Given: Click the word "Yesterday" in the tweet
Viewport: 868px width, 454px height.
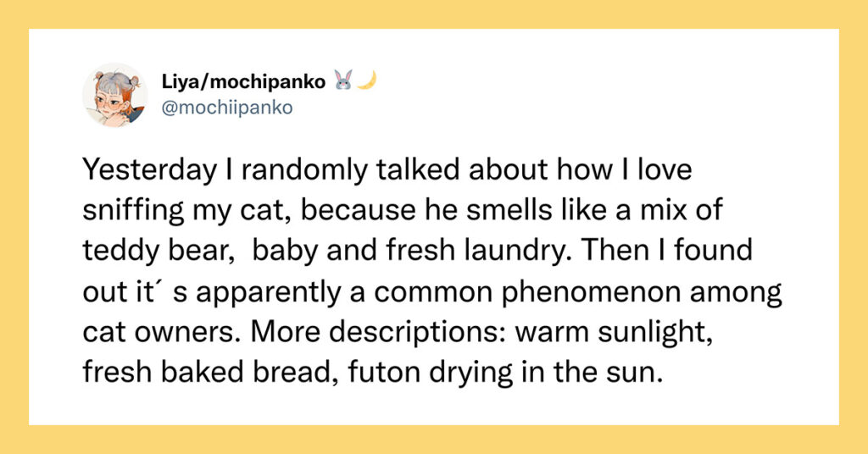Looking at the screenshot, I should [x=149, y=169].
